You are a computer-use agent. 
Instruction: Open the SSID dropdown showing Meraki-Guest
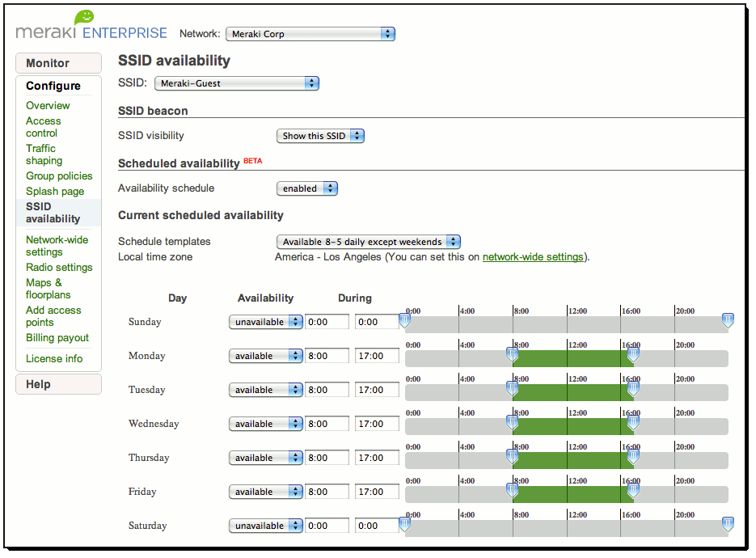click(x=237, y=83)
